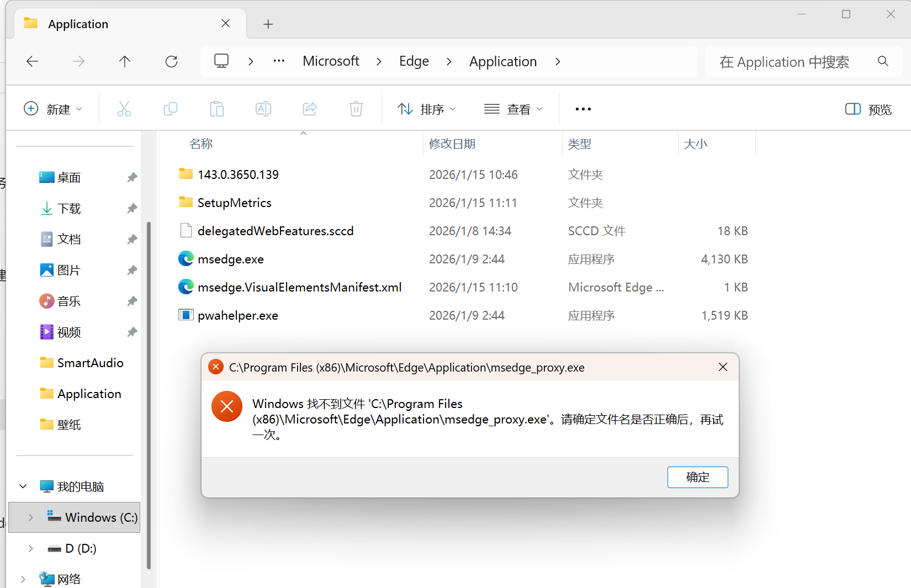Image resolution: width=911 pixels, height=588 pixels.
Task: Click Microsoft in the breadcrumb path
Action: coord(331,61)
